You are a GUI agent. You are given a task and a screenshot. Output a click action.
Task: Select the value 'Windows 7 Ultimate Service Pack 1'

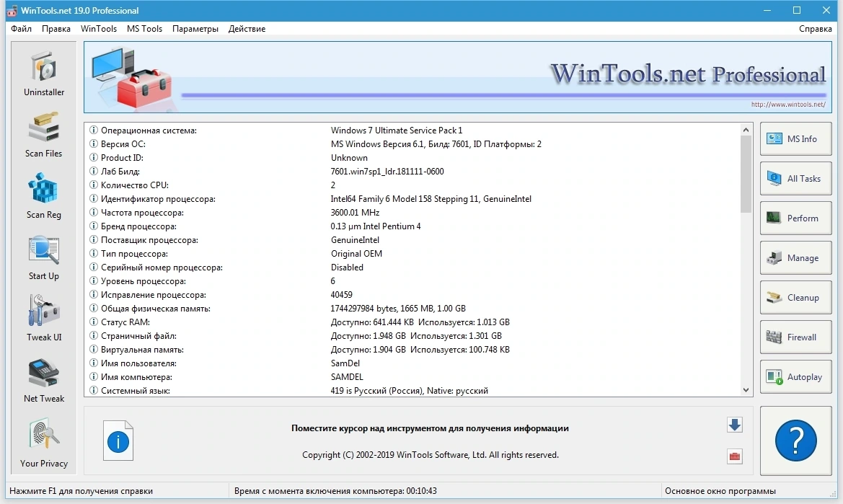(396, 130)
